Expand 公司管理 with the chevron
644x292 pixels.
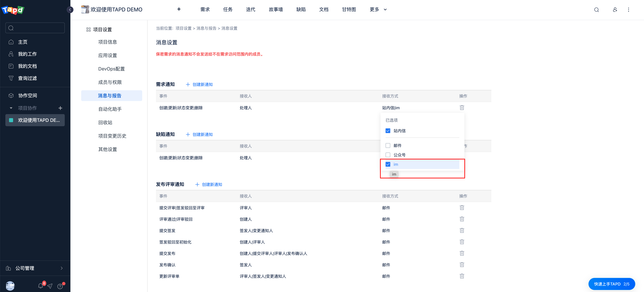62,268
